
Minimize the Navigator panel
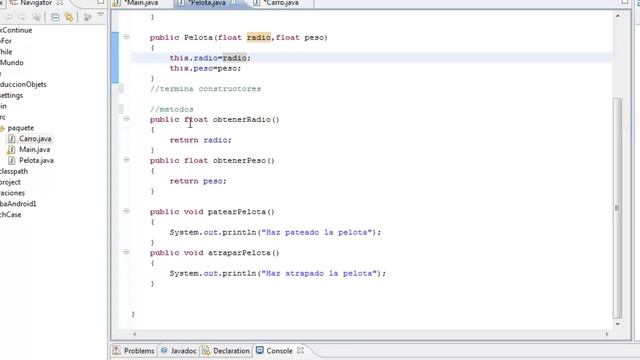100,2
